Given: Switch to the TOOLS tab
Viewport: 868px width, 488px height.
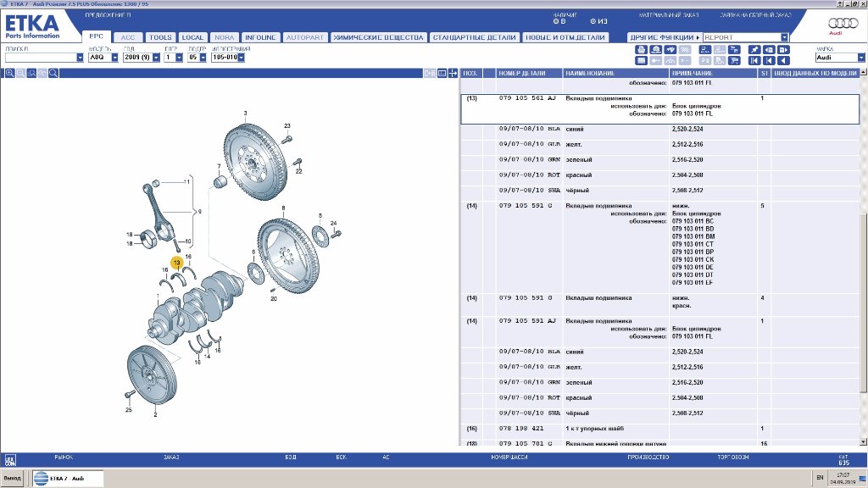Looking at the screenshot, I should [x=159, y=37].
